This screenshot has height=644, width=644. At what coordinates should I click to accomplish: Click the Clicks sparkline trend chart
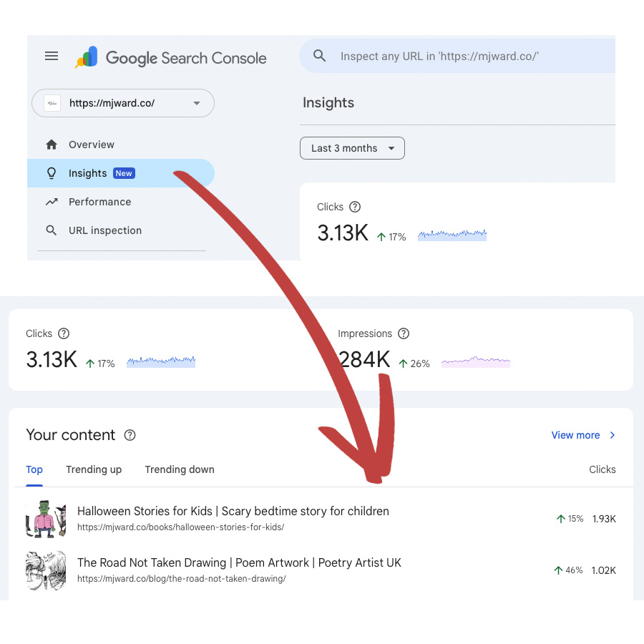click(161, 360)
